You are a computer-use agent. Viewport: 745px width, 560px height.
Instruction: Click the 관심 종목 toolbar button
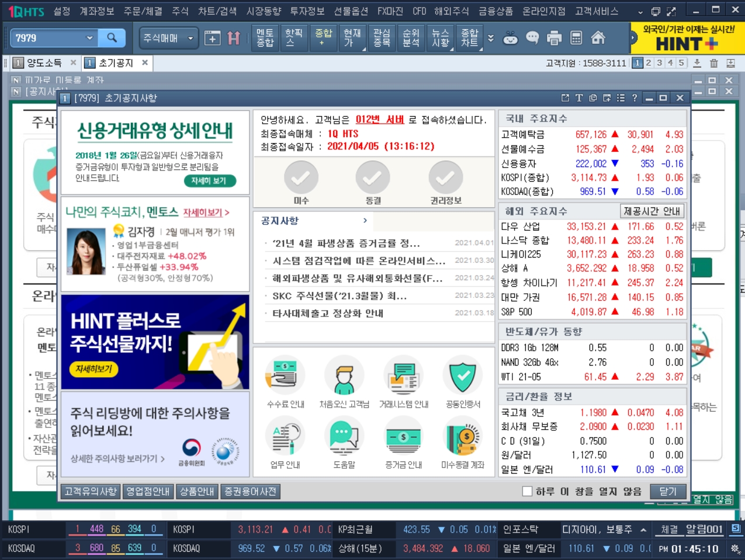tap(382, 38)
